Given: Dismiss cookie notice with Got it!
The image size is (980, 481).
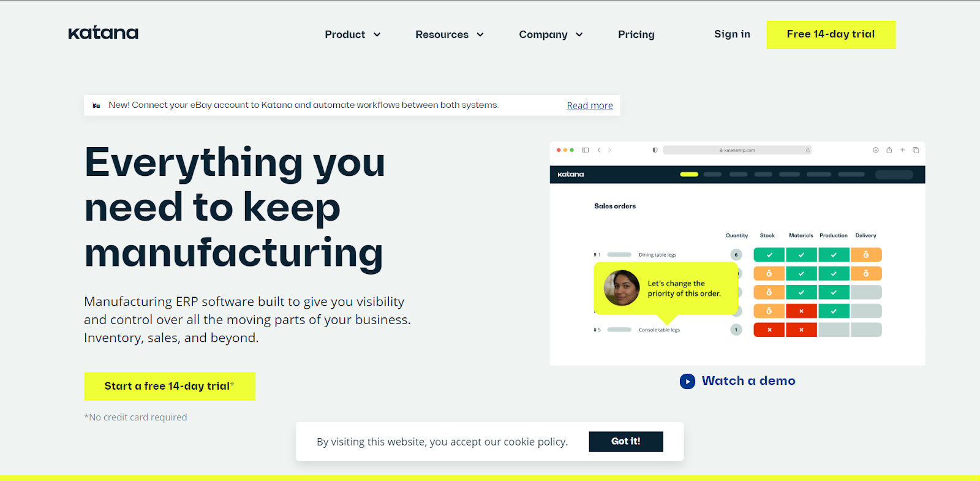Looking at the screenshot, I should coord(626,441).
